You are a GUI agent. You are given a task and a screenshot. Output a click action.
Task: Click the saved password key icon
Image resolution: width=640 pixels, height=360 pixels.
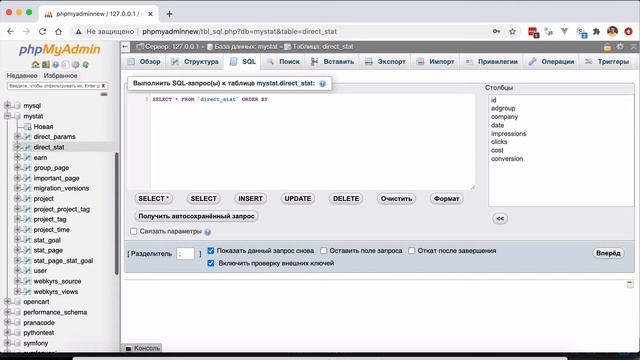point(496,31)
